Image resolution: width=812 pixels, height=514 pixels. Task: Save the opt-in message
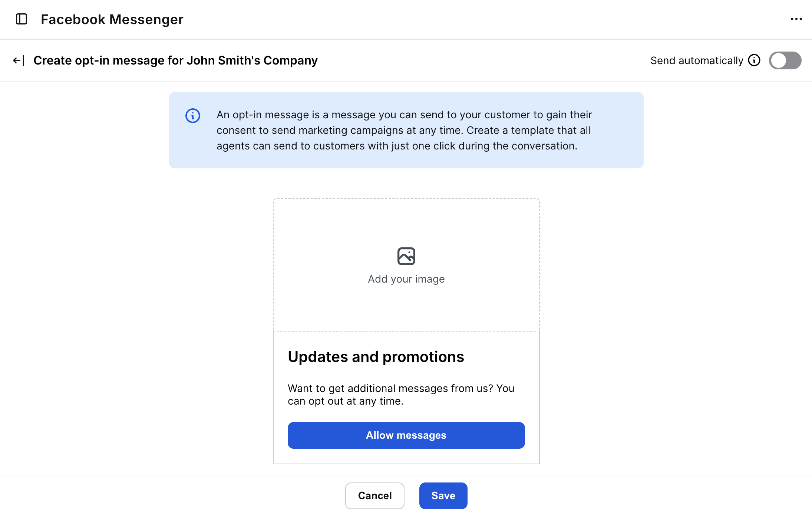click(443, 496)
